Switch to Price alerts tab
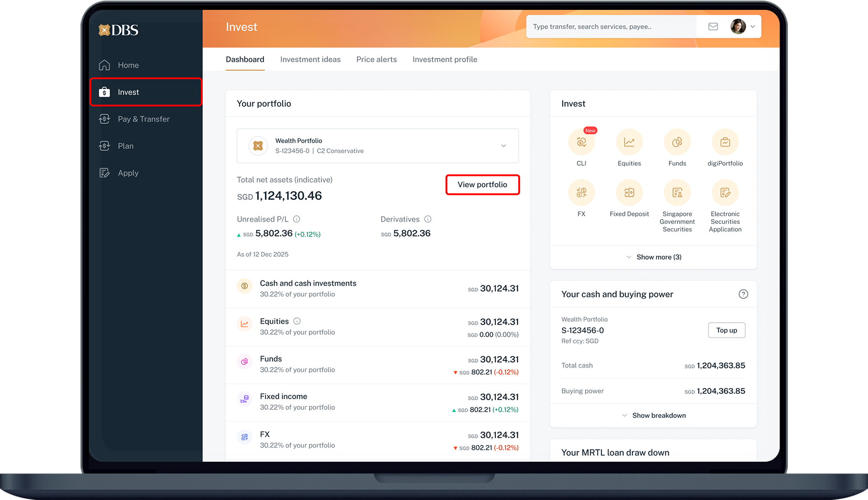 pyautogui.click(x=376, y=60)
